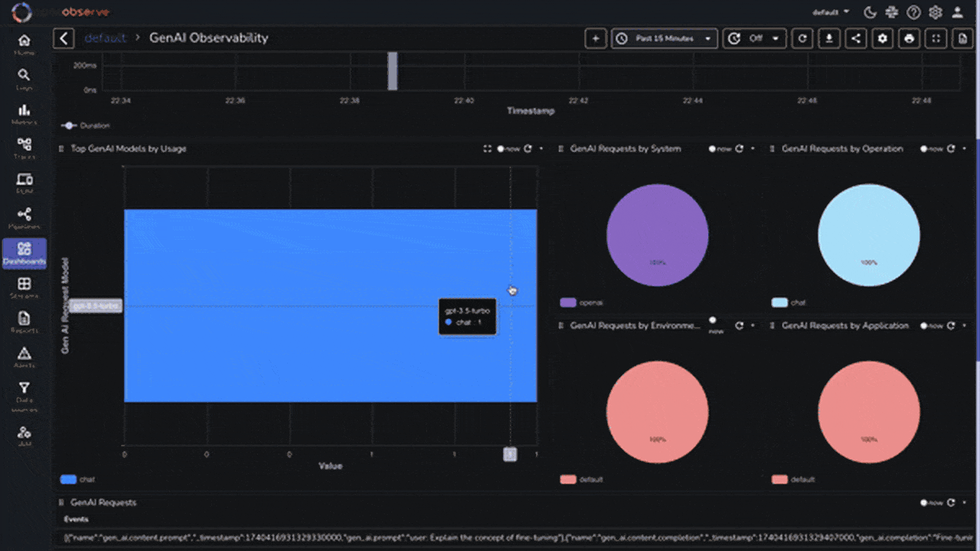Open Logs from the left sidebar

[24, 78]
